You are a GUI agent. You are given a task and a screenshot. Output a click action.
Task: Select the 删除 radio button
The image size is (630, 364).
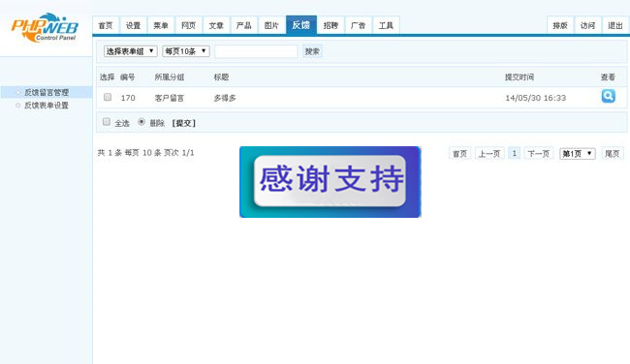[x=142, y=122]
